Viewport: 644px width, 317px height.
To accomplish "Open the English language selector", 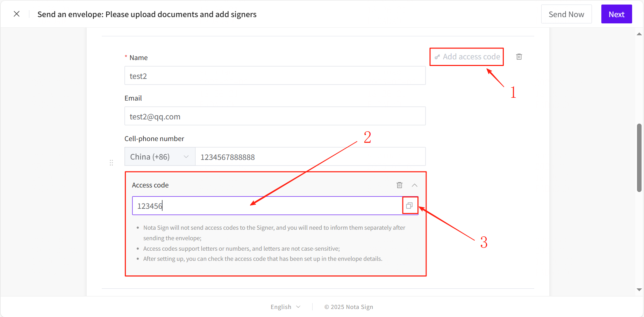I will 285,307.
